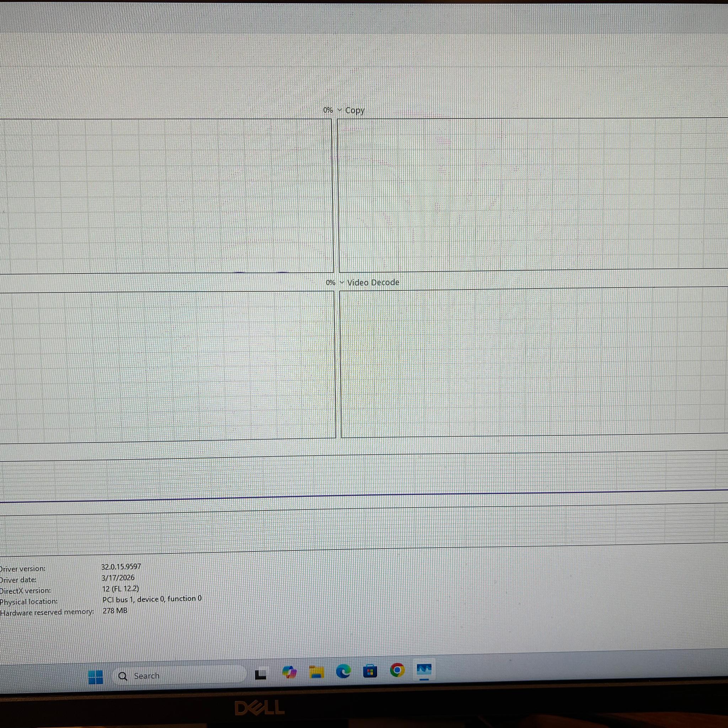
Task: Select the Task Manager taskbar icon
Action: point(424,670)
